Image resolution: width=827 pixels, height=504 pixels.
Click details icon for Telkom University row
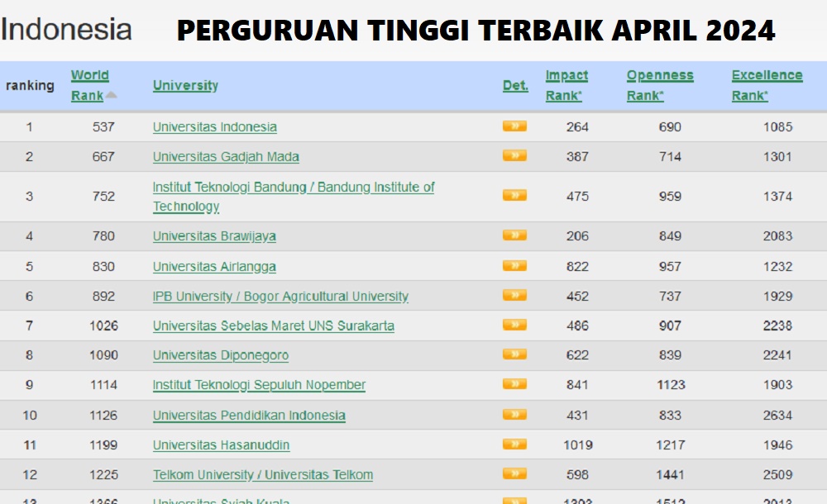click(514, 474)
